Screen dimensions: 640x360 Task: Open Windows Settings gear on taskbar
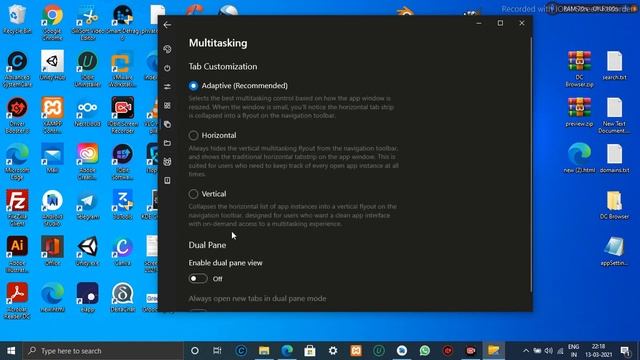[x=333, y=351]
